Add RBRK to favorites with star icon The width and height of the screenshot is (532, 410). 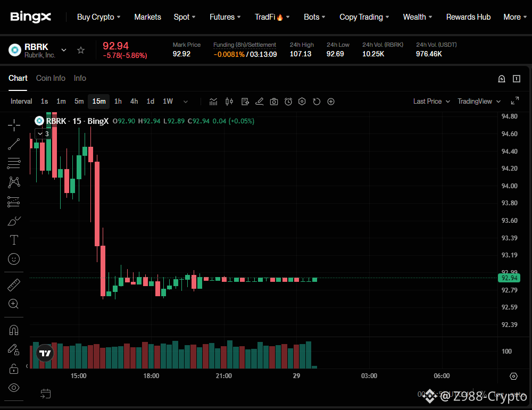81,50
